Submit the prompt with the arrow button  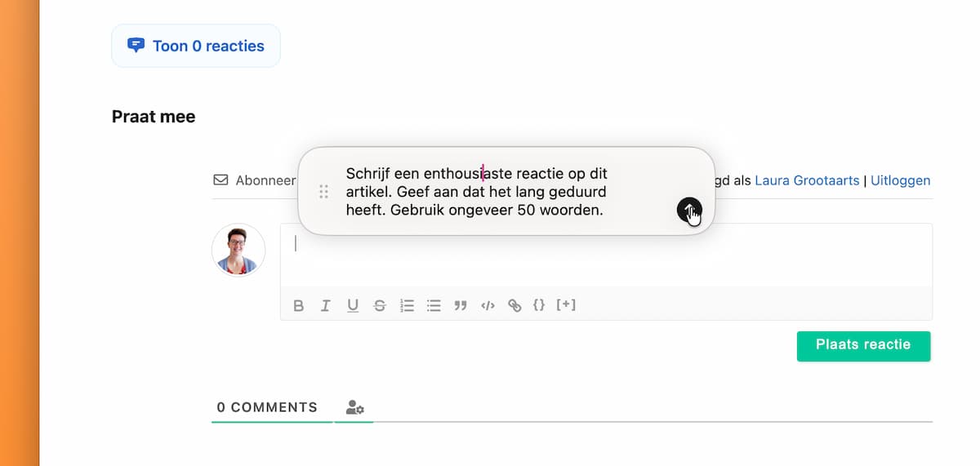(688, 211)
